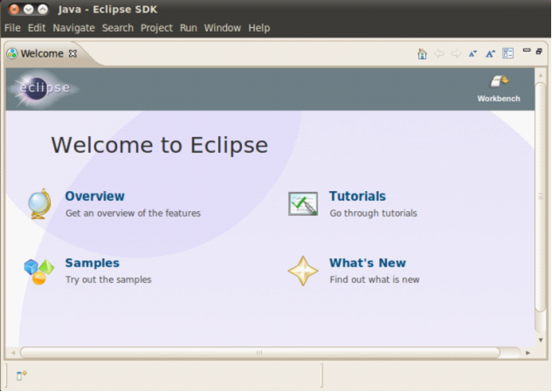
Task: Close the Welcome tab
Action: click(72, 53)
